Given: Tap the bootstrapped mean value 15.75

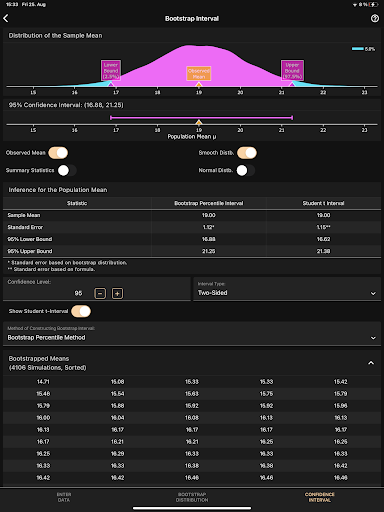Looking at the screenshot, I should click(266, 394).
